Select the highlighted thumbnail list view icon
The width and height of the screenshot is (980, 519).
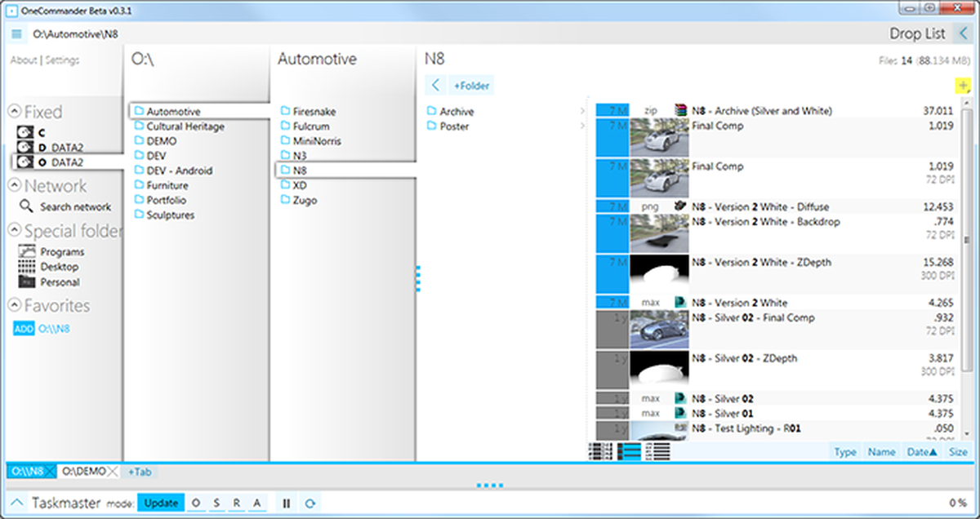[628, 450]
